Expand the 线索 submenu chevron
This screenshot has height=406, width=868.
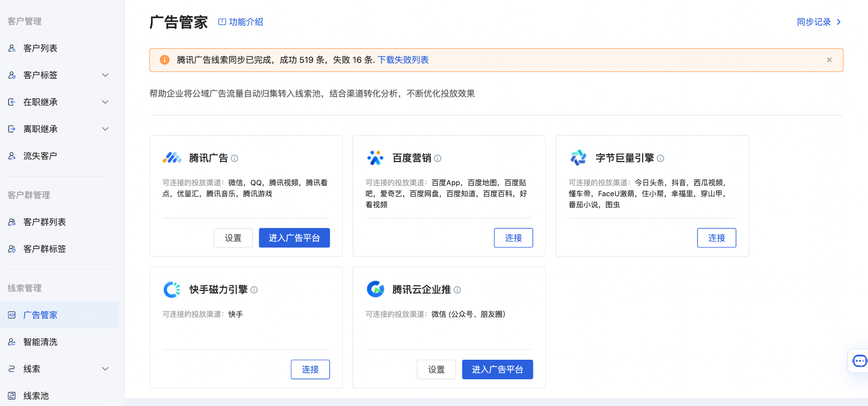(105, 369)
